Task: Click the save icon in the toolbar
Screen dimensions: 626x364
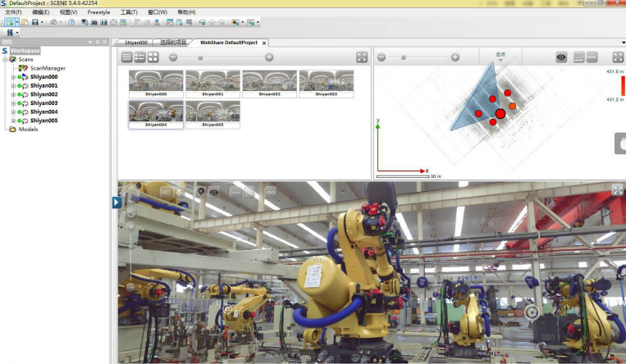Action: coord(35,22)
